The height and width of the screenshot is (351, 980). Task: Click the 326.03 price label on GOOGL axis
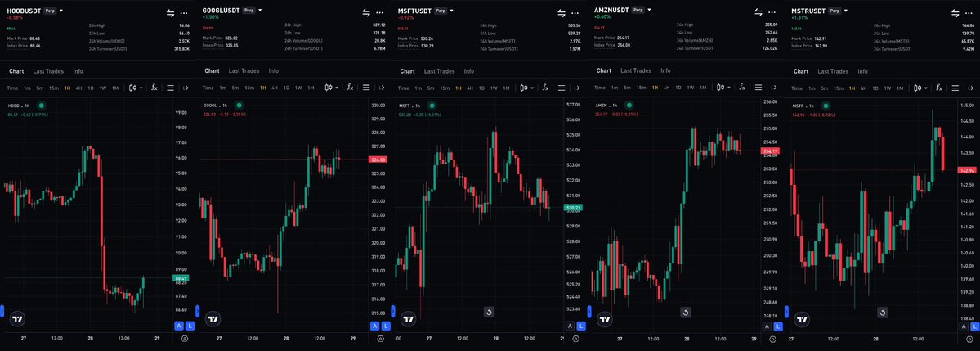tap(378, 160)
